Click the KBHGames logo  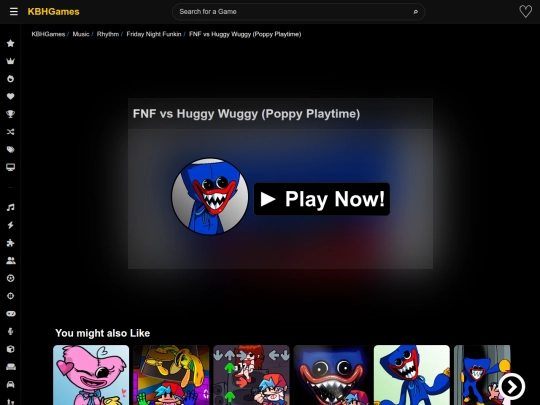53,12
